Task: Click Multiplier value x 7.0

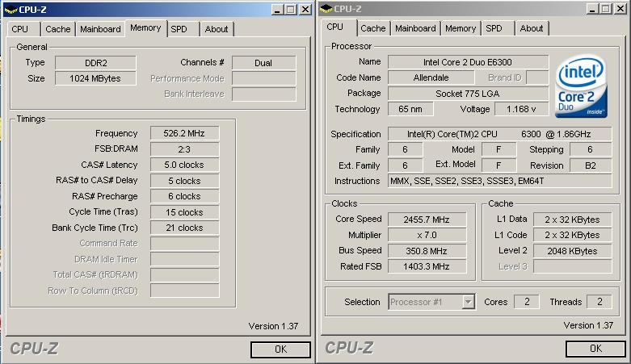Action: click(427, 235)
